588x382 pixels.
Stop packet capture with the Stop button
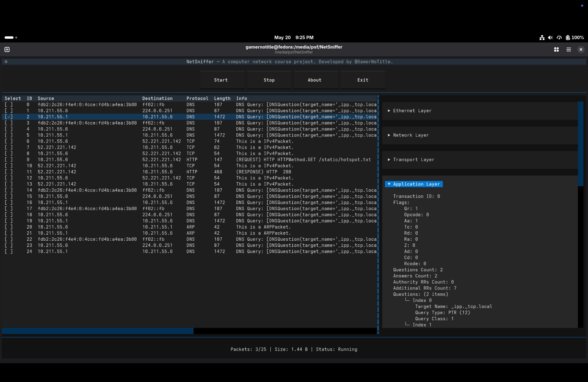269,80
